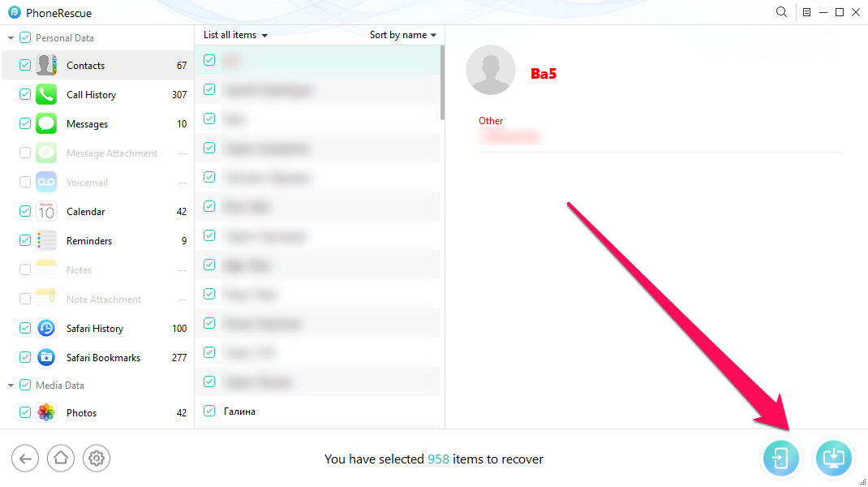
Task: Uncheck the Messages checkbox
Action: [x=25, y=123]
